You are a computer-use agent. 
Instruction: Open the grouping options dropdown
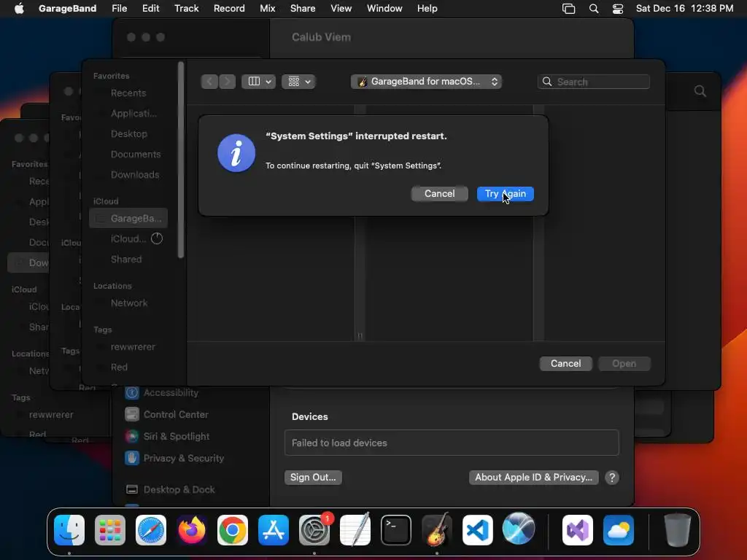tap(298, 82)
